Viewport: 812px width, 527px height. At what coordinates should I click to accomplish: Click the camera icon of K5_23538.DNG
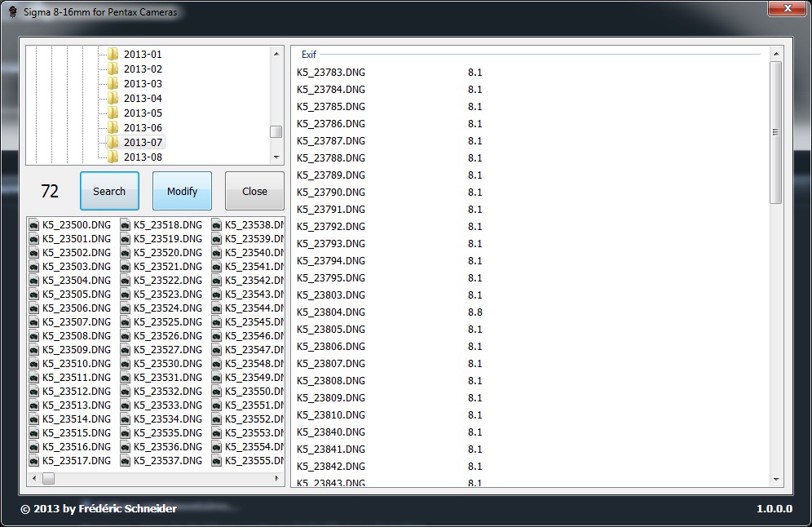point(217,225)
